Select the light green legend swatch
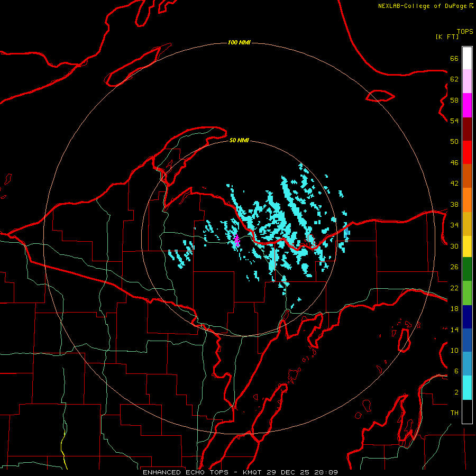The width and height of the screenshot is (476, 476). pos(467,293)
